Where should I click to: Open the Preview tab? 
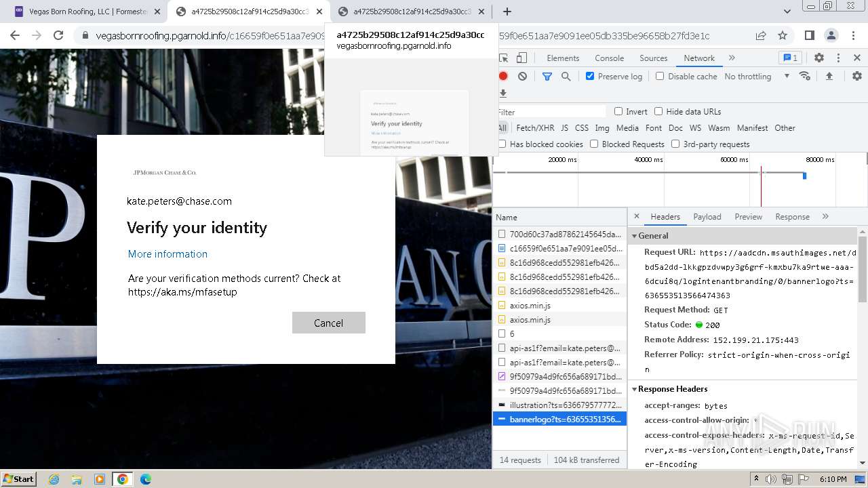(x=749, y=217)
